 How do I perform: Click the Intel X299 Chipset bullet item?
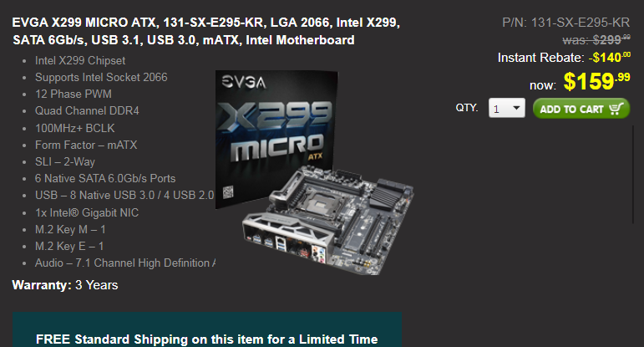pos(80,60)
